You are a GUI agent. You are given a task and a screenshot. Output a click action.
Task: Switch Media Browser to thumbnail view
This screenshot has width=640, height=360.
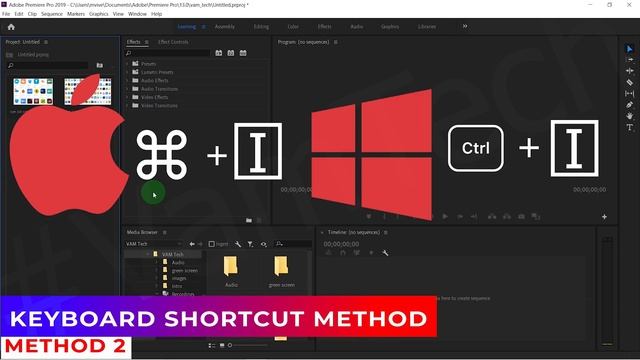click(222, 345)
